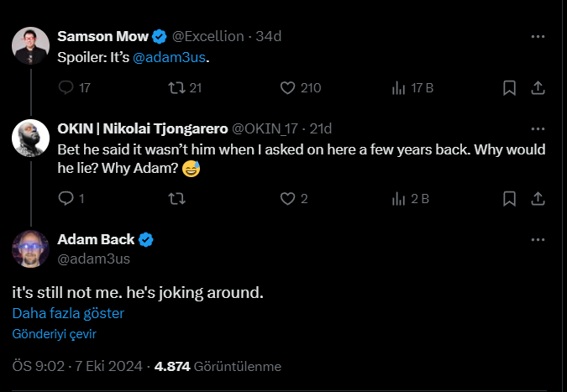This screenshot has height=392, width=567.
Task: Like OKIN Nikolai Tjongarero's tweet
Action: pos(288,199)
